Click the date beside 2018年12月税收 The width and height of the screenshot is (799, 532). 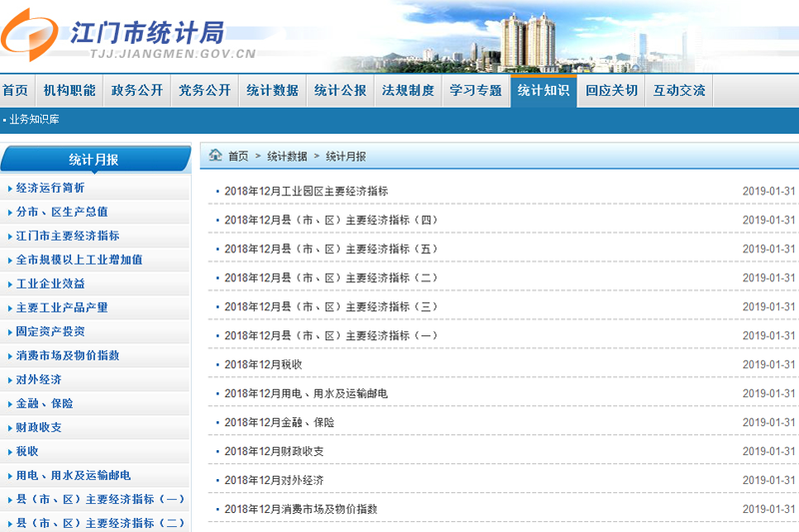tap(768, 364)
